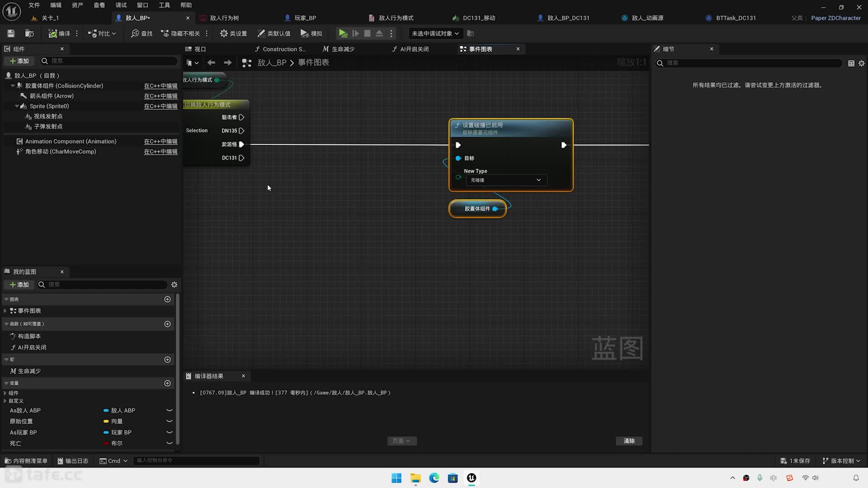This screenshot has width=868, height=488.
Task: Add a new graph with plus icon
Action: [x=167, y=300]
